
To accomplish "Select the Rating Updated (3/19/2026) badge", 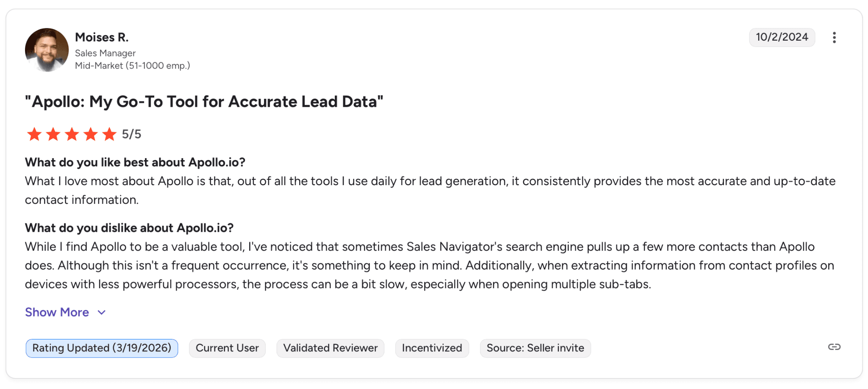I will (x=102, y=348).
